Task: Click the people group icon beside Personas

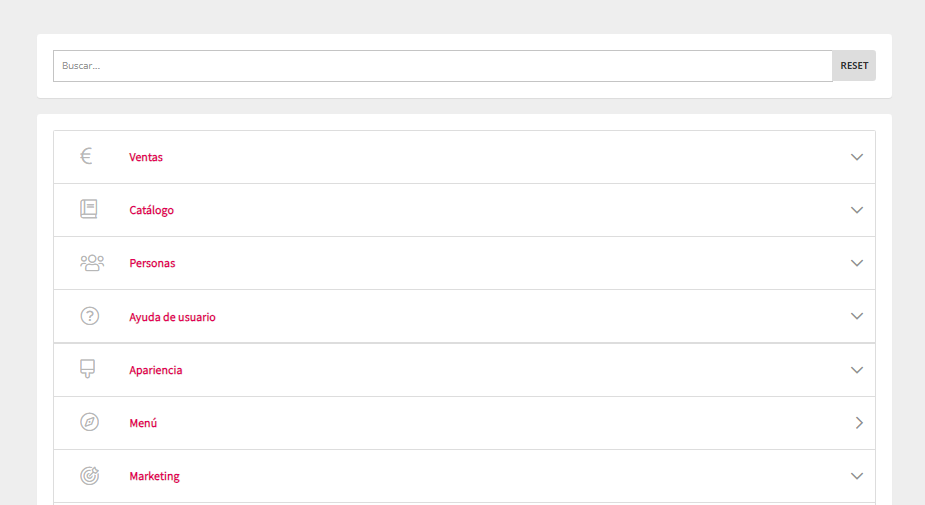Action: (x=91, y=263)
